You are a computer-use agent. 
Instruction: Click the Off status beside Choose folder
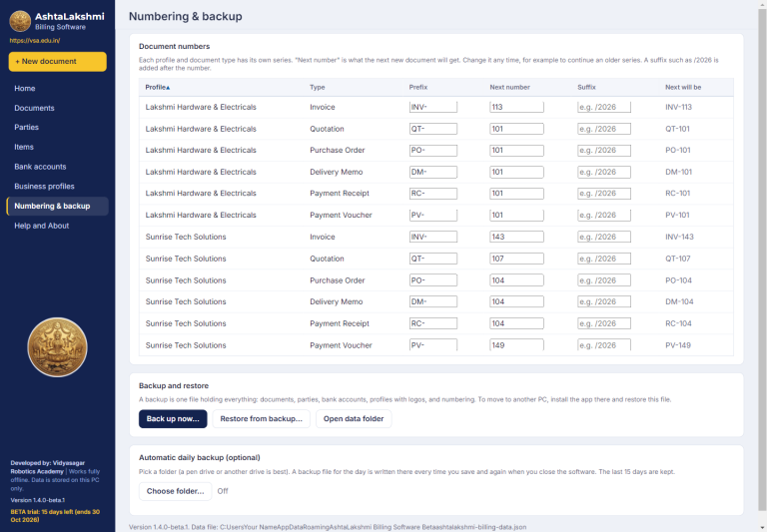223,491
